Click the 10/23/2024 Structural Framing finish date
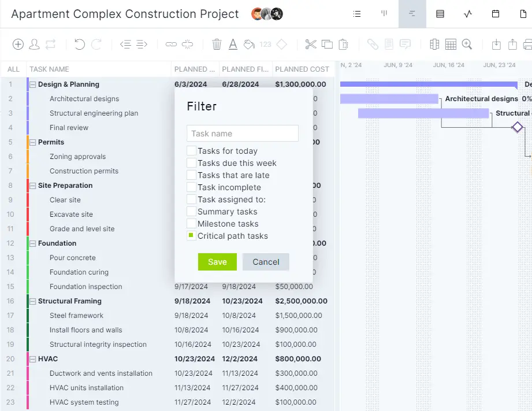The image size is (532, 411). pyautogui.click(x=242, y=301)
